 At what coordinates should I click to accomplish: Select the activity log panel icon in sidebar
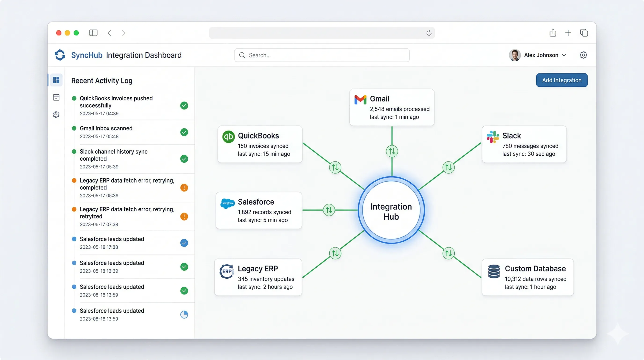pos(56,97)
